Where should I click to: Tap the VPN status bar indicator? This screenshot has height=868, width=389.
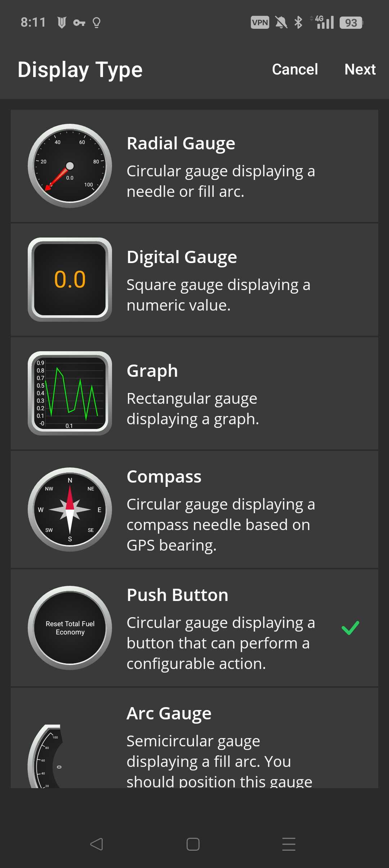click(260, 22)
